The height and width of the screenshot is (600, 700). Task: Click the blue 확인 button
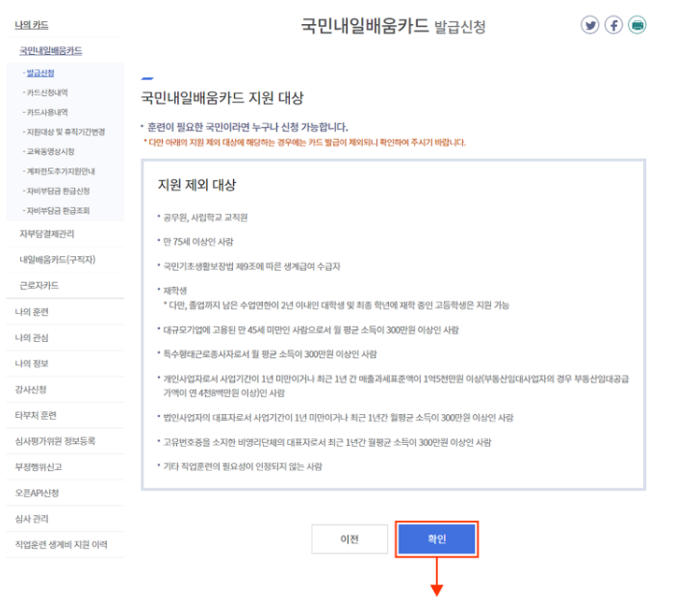[436, 538]
